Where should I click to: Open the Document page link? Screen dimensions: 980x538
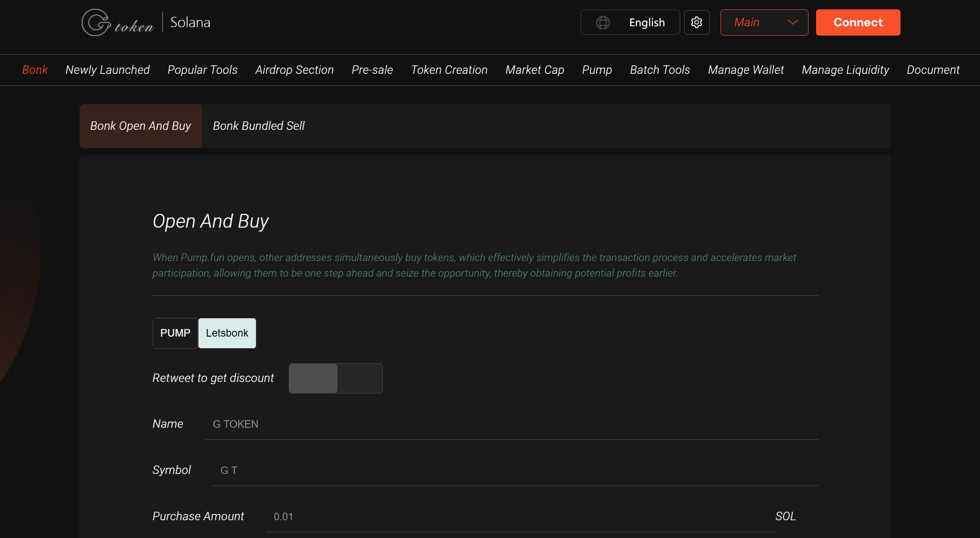933,70
